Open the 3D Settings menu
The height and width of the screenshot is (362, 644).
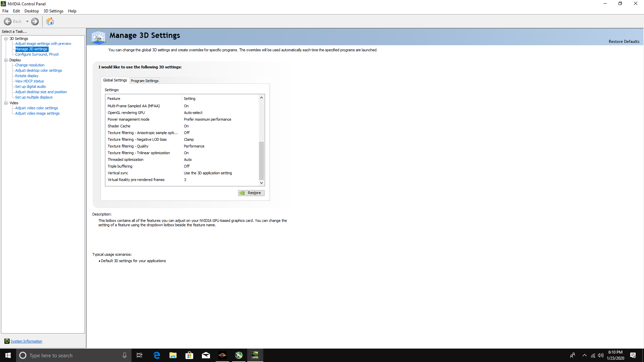coord(53,11)
